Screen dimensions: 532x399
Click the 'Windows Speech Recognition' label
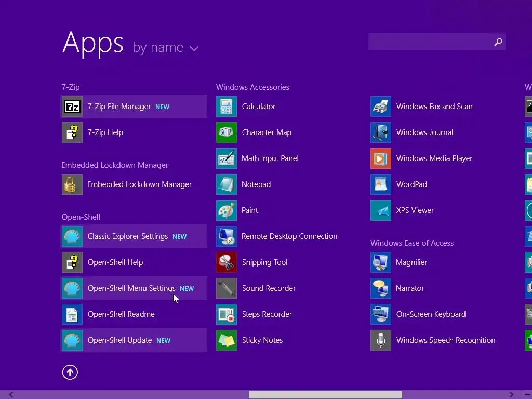tap(446, 340)
